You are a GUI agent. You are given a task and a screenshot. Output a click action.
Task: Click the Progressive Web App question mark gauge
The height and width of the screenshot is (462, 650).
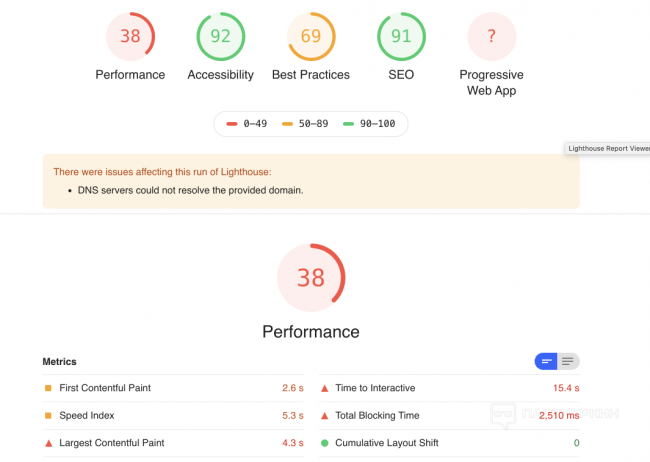[491, 37]
